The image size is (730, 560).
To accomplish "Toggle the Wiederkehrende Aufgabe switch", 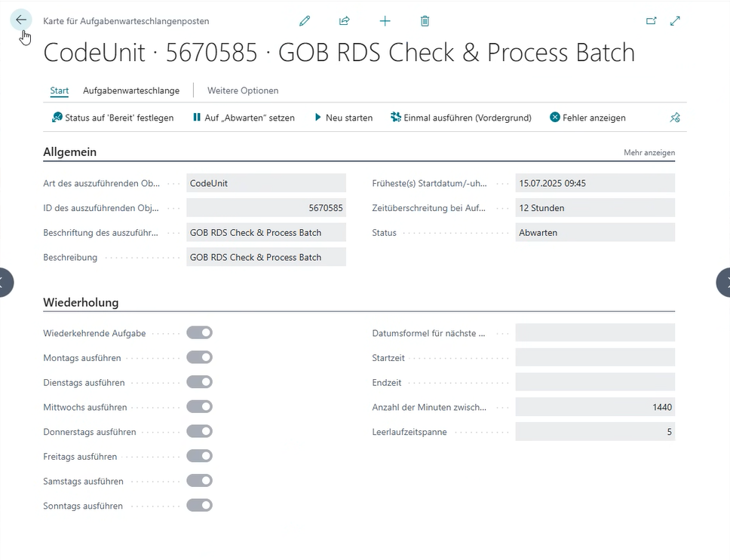I will pyautogui.click(x=200, y=332).
